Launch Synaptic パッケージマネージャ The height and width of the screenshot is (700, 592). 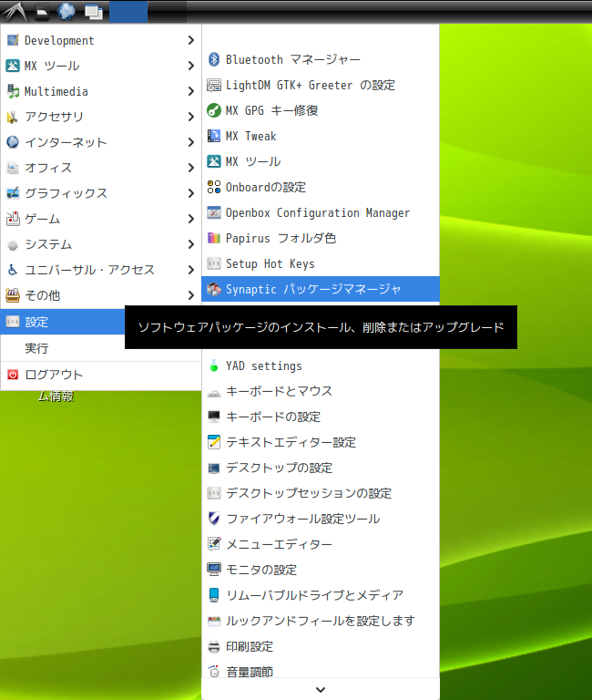click(x=321, y=289)
